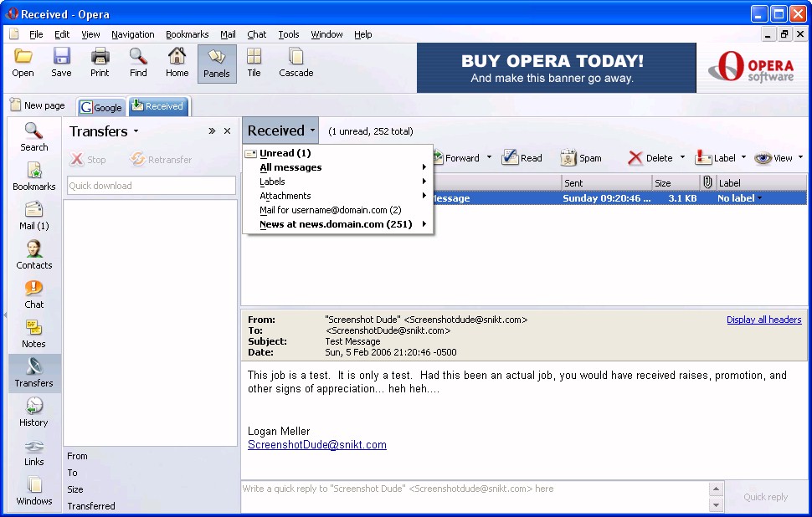
Task: Open the Chat panel in sidebar
Action: tap(34, 294)
